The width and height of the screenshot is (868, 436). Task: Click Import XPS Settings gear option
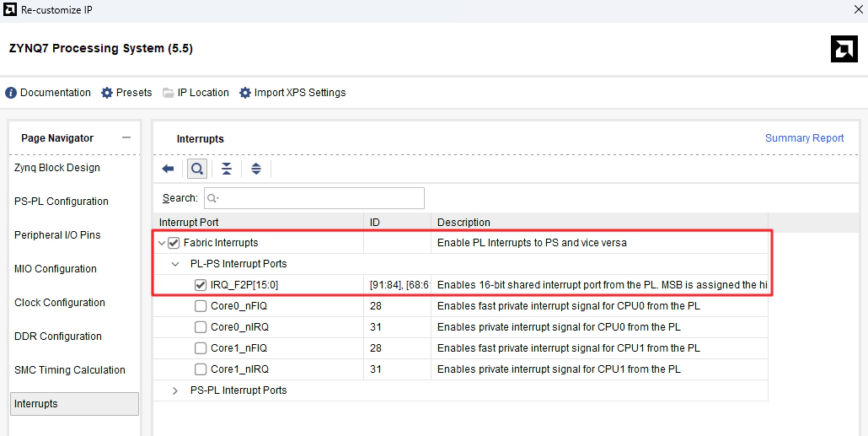pos(292,93)
